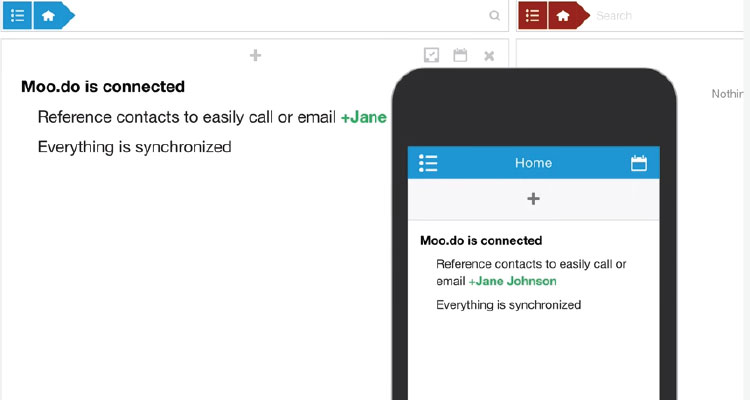Click the blue home breadcrumb icon
Screen dimensions: 750x400
pyautogui.click(x=54, y=15)
